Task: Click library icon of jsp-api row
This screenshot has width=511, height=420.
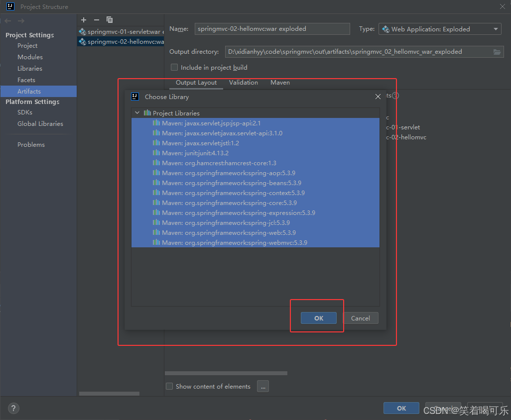Action: point(156,123)
